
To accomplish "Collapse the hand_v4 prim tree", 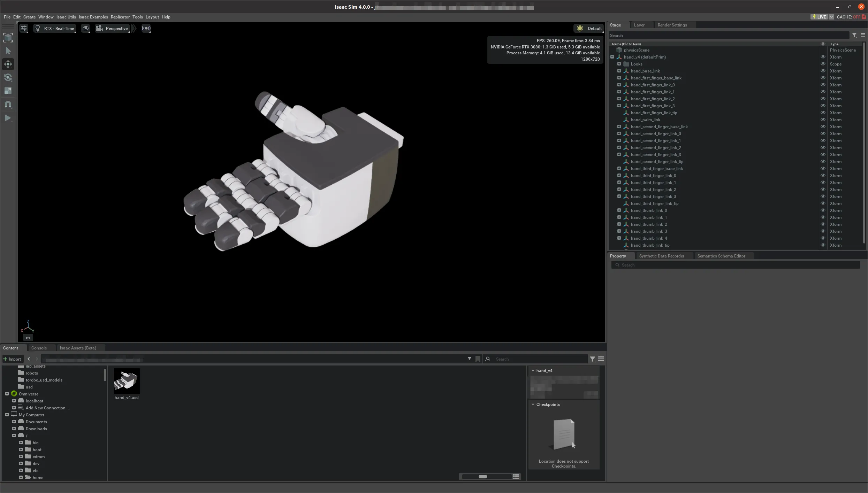I will (612, 57).
